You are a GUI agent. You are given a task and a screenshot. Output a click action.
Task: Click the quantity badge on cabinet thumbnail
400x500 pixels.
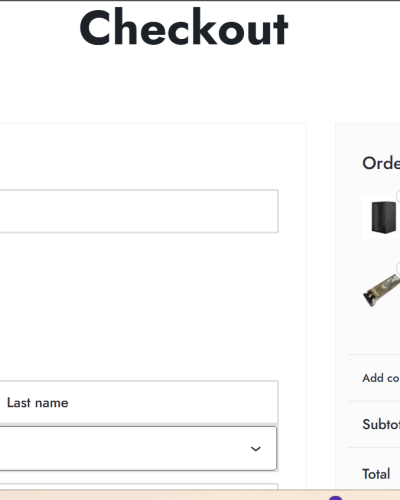click(398, 196)
